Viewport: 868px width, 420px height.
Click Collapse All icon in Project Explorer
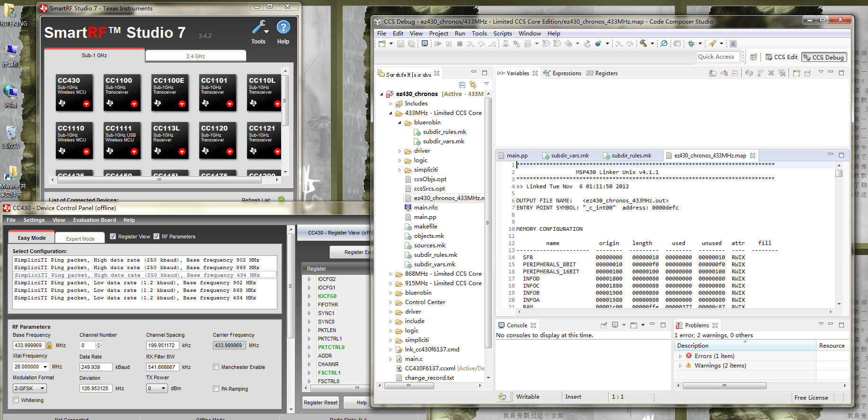click(x=462, y=85)
